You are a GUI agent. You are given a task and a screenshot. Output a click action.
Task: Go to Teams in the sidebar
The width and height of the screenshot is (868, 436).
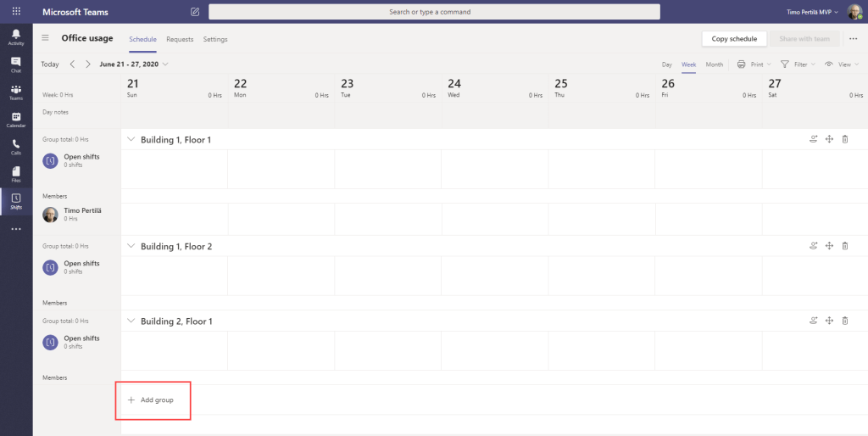pos(15,92)
